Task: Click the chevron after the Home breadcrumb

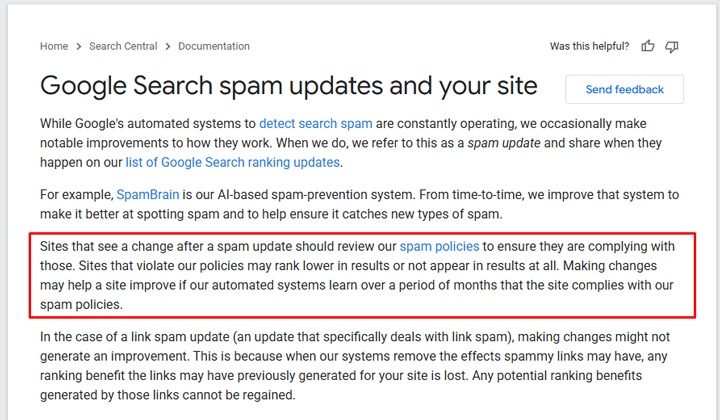Action: point(78,46)
